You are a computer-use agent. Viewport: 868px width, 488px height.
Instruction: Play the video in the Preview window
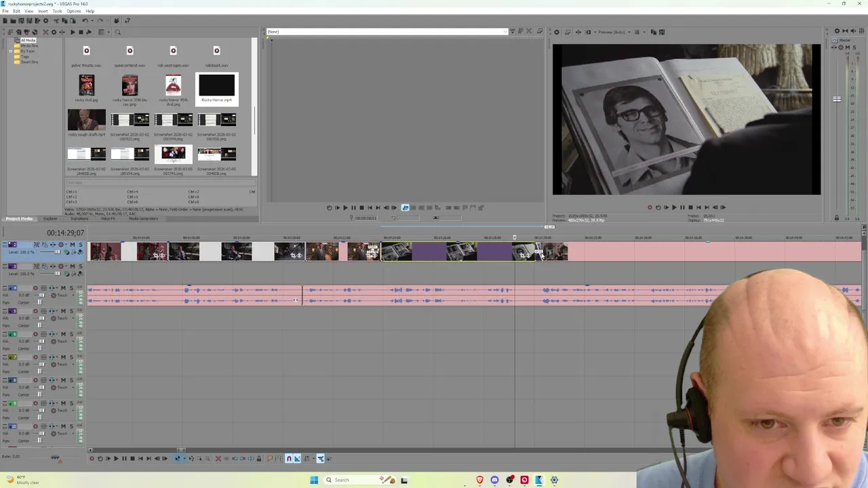674,207
